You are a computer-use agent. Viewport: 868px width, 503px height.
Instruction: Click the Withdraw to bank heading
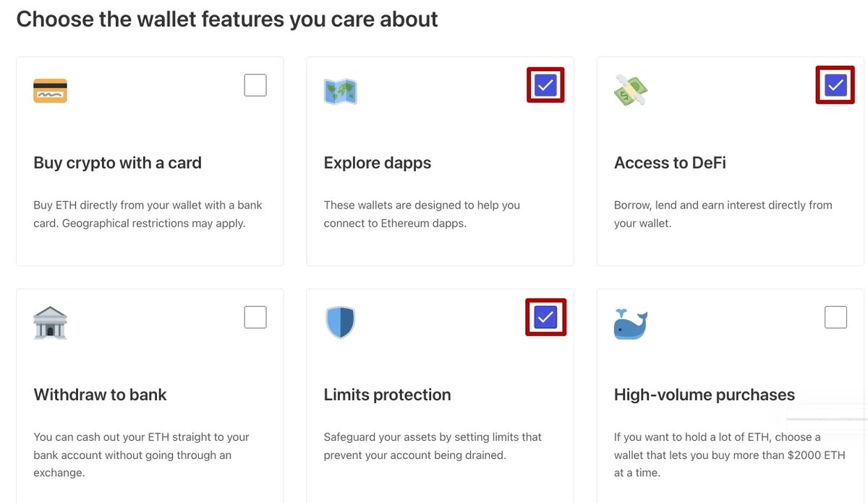100,394
